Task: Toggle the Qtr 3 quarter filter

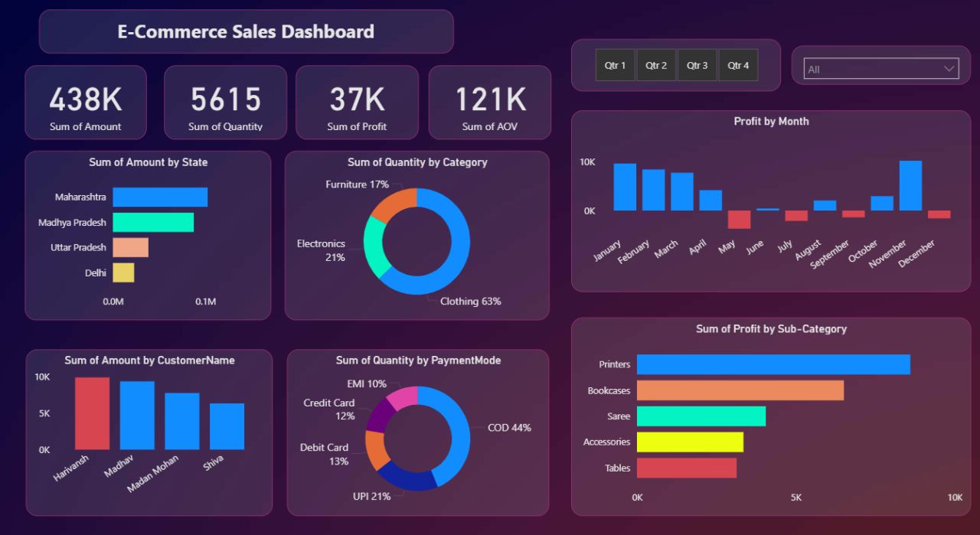Action: point(697,66)
